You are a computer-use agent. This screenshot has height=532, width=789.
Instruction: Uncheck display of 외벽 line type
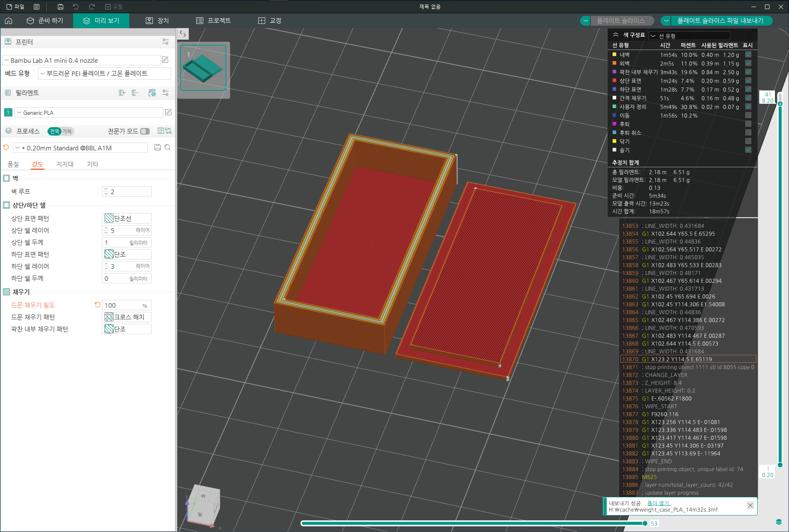pyautogui.click(x=748, y=63)
